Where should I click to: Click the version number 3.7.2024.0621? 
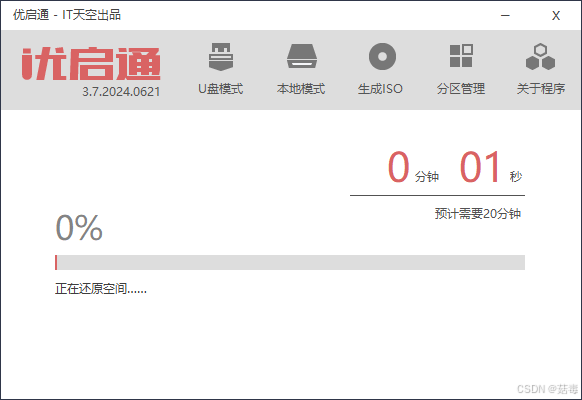click(x=121, y=92)
